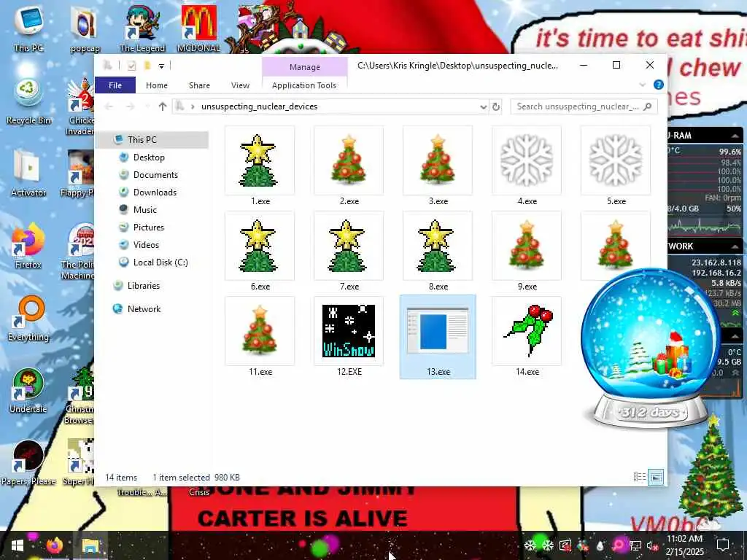The image size is (747, 560).
Task: Select the 11.exe Christmas tree file
Action: (260, 337)
